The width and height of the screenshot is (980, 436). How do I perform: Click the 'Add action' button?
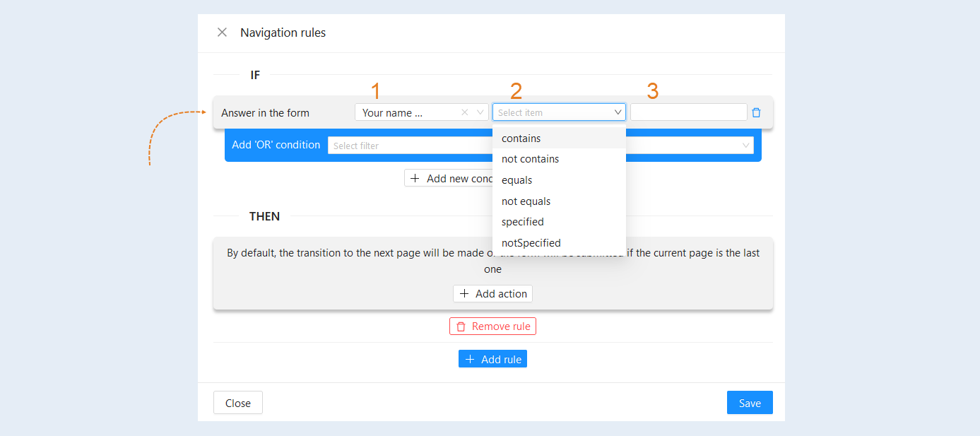point(492,293)
